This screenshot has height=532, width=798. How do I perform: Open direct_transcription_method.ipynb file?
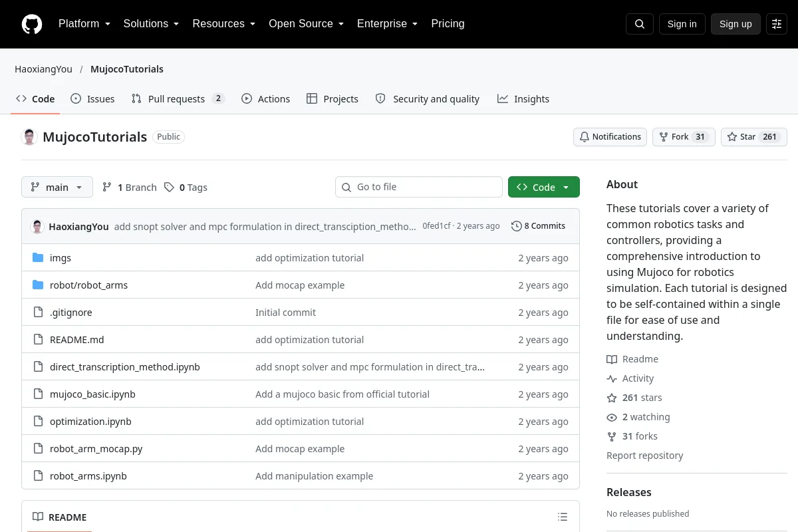click(x=125, y=367)
